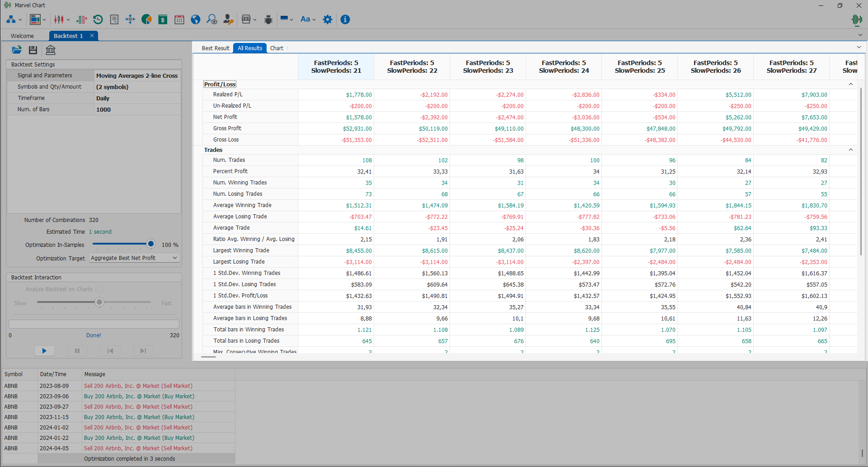Click the save floppy disk icon
This screenshot has height=467, width=868.
[x=33, y=50]
